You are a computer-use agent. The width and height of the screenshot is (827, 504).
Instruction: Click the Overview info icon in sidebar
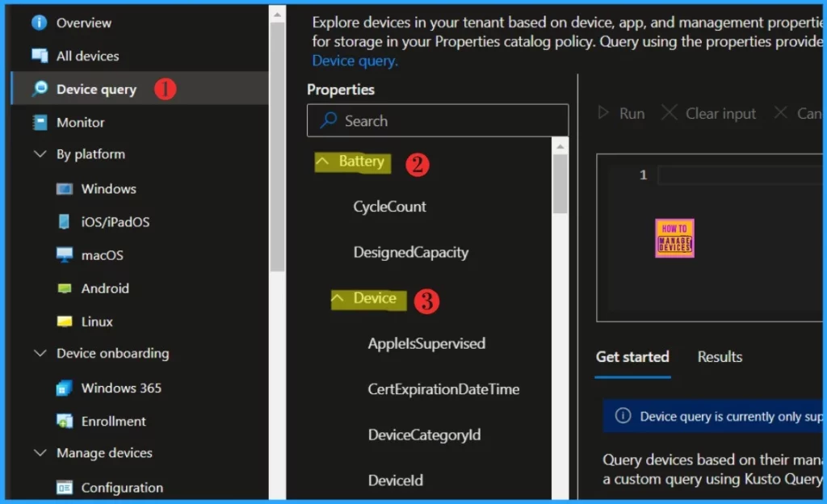pos(39,23)
